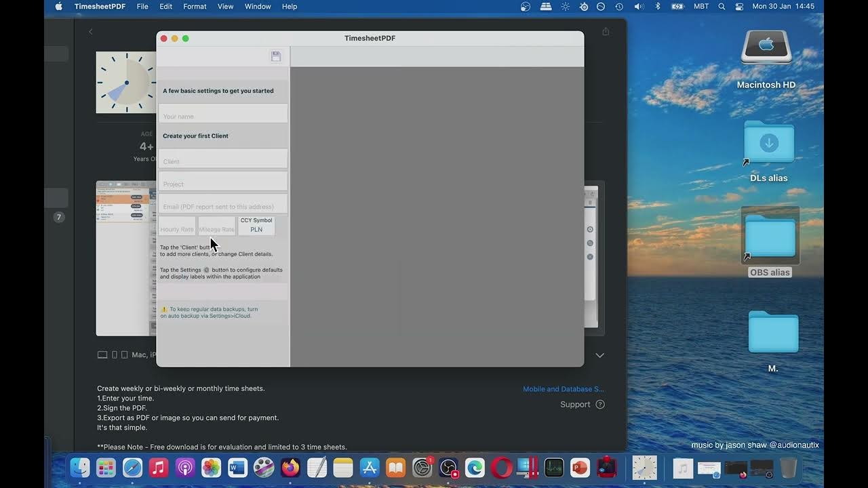Open Music from the Dock

point(159,468)
